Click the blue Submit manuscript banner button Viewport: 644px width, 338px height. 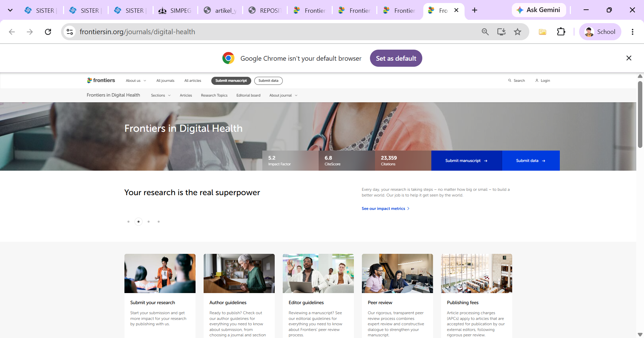pyautogui.click(x=467, y=161)
